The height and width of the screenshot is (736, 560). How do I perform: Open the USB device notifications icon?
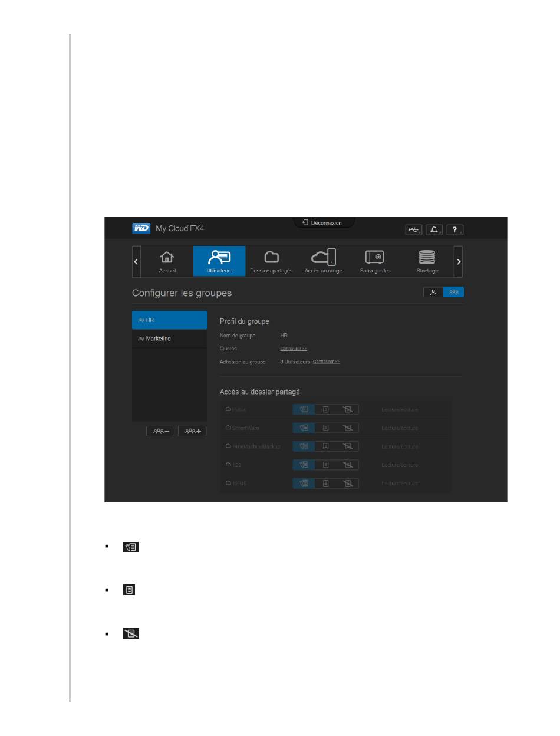point(414,229)
